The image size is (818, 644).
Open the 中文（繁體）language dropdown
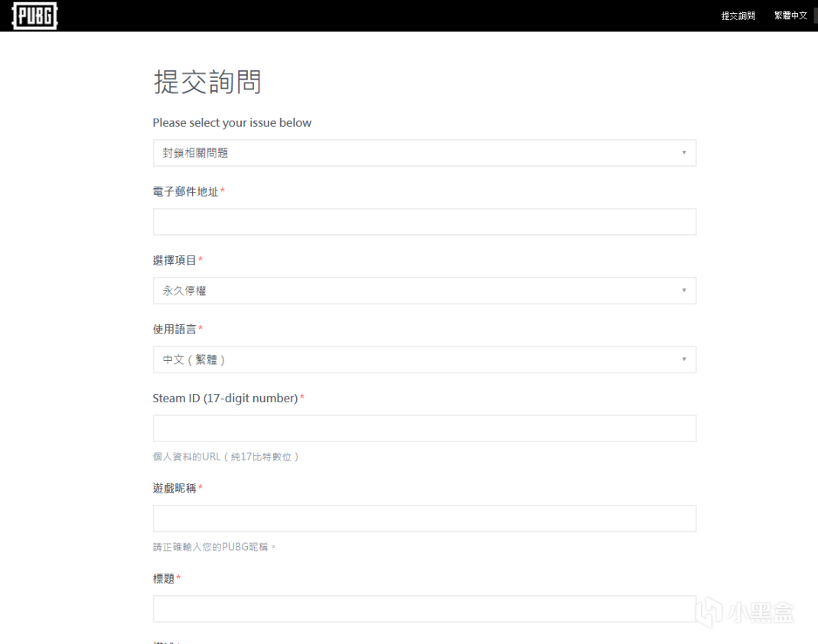(424, 359)
